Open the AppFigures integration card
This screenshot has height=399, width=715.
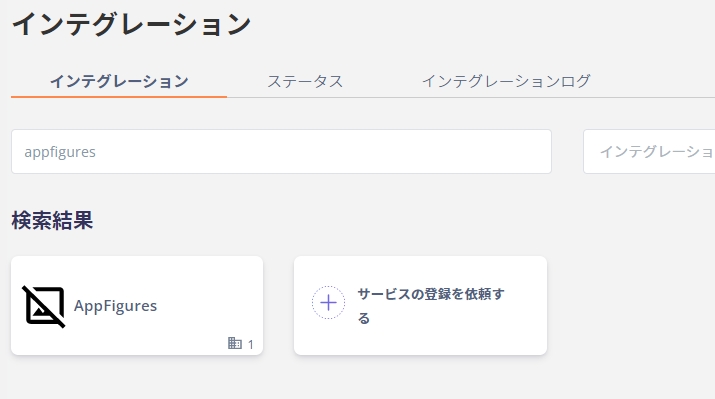point(137,306)
